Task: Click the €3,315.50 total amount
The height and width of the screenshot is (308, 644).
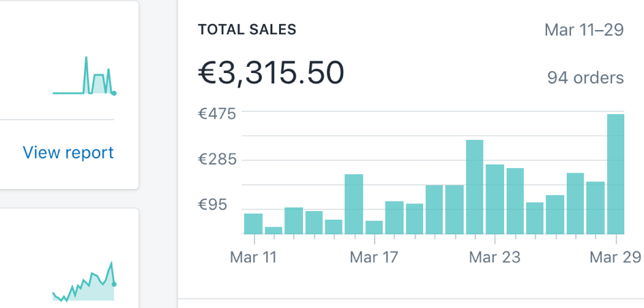Action: tap(271, 72)
